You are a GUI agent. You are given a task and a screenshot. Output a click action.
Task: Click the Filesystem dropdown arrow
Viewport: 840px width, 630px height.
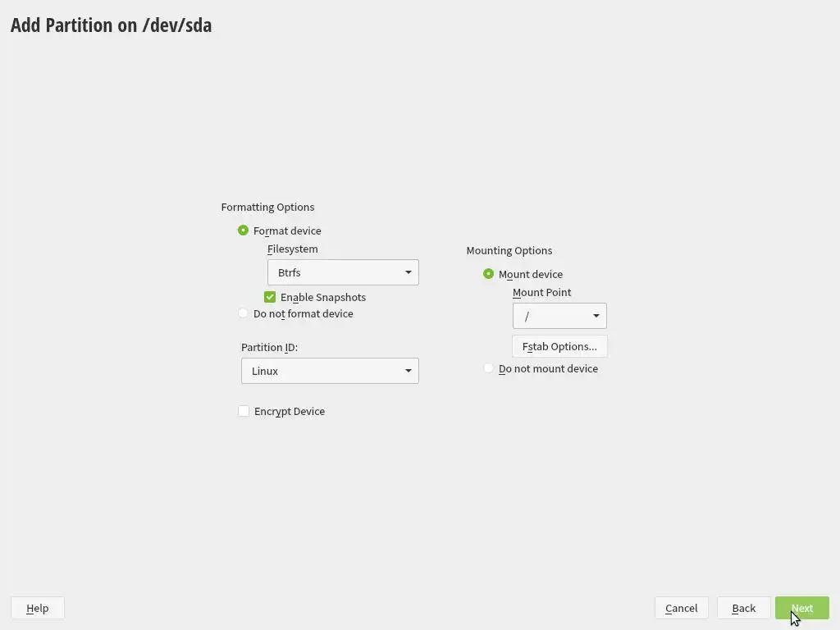coord(408,272)
